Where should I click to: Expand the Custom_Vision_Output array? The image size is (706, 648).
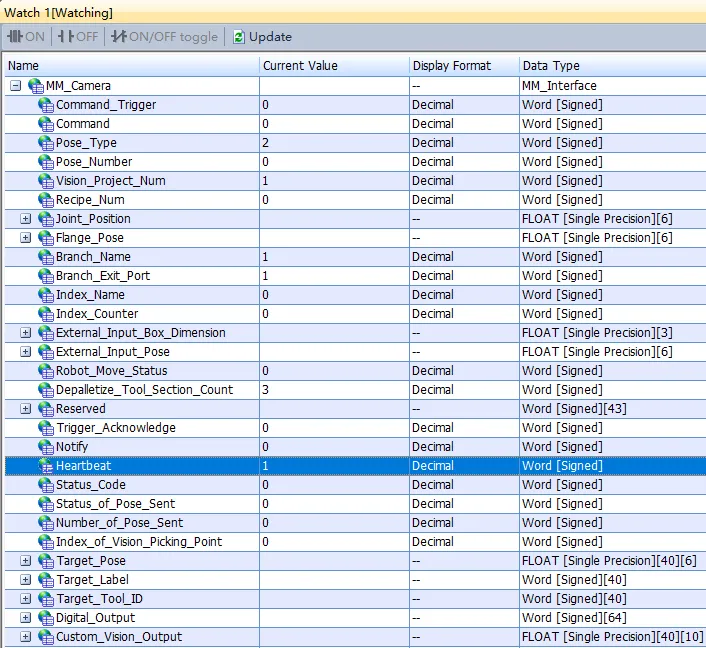26,637
